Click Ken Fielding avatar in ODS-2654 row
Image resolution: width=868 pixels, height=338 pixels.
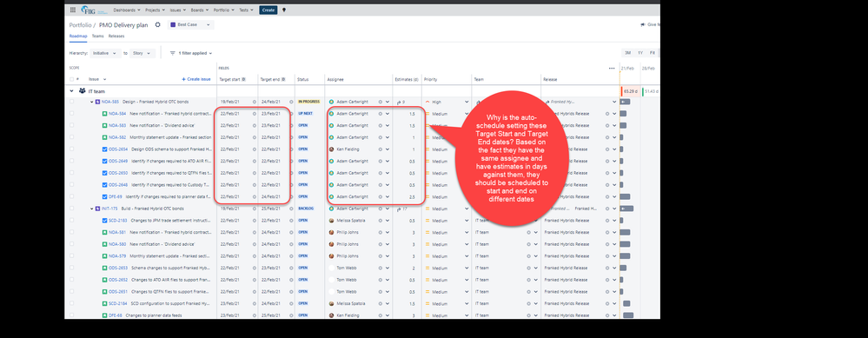(x=332, y=149)
